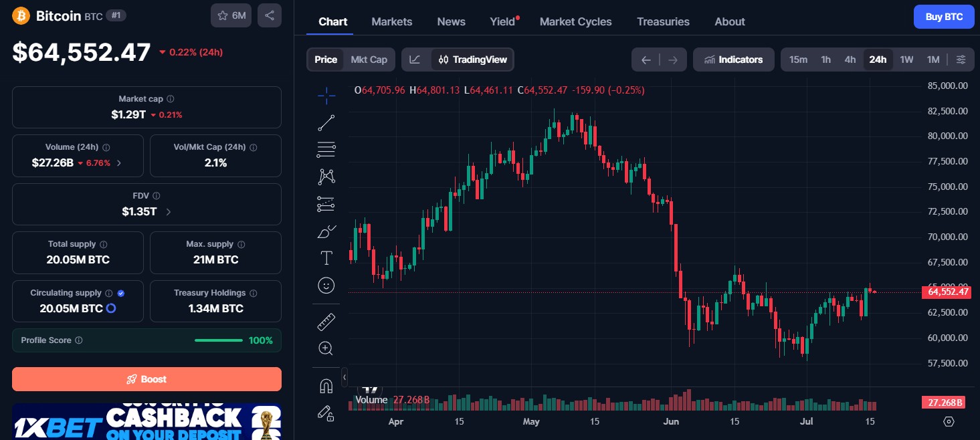Click the Max. supply info icon
The height and width of the screenshot is (440, 980).
(x=241, y=245)
